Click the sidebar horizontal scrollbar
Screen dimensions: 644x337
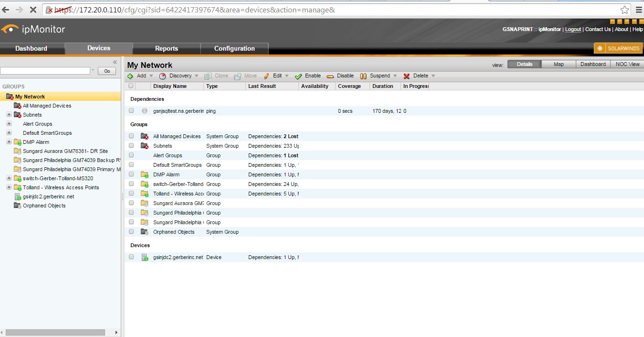pos(55,332)
